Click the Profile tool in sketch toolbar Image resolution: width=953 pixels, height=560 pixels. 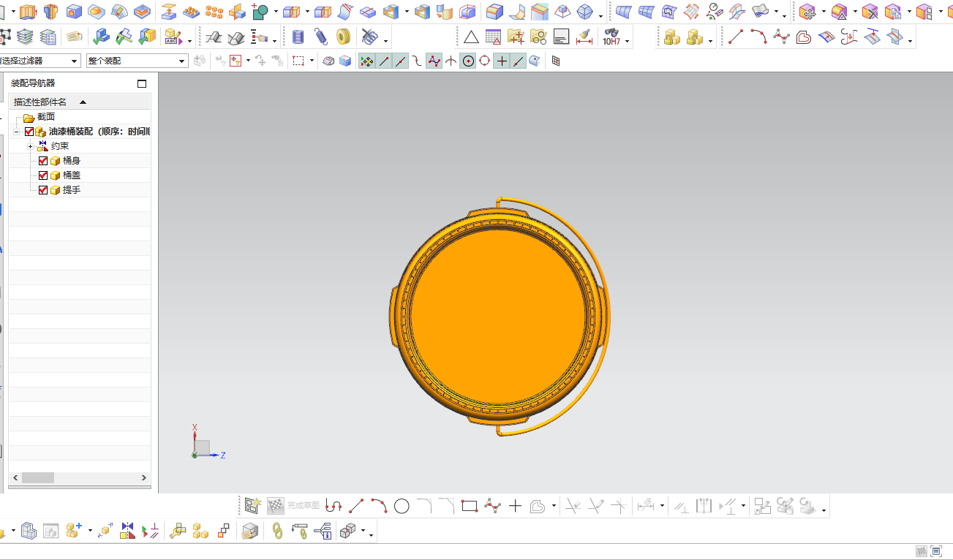click(334, 505)
